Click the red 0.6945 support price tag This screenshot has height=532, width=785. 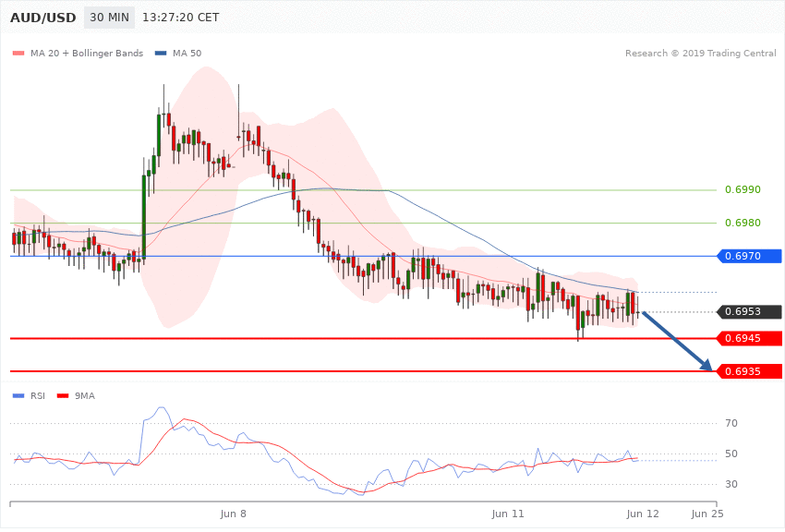coord(750,338)
